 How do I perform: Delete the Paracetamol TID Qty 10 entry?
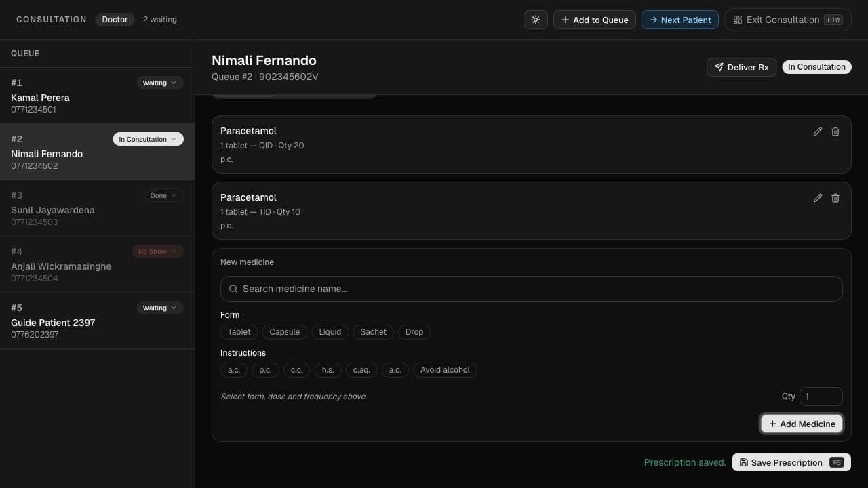coord(835,198)
